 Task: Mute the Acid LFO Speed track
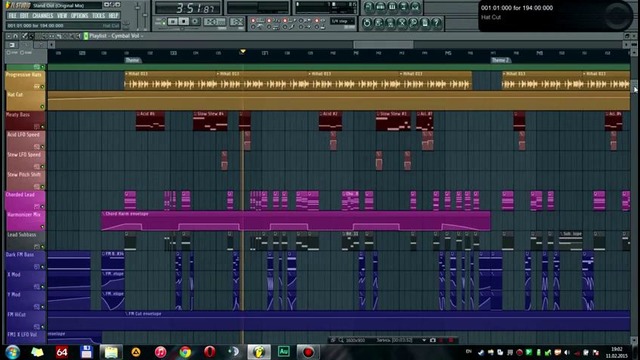[x=42, y=147]
